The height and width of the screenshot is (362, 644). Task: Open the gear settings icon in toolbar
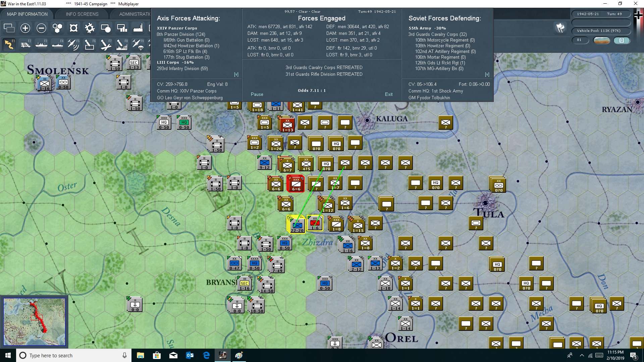tap(90, 28)
